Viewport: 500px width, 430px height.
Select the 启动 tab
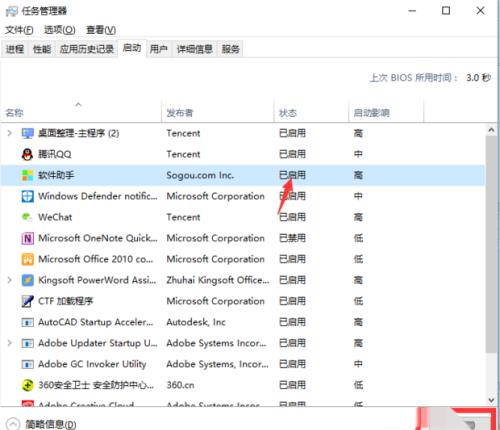pos(132,48)
